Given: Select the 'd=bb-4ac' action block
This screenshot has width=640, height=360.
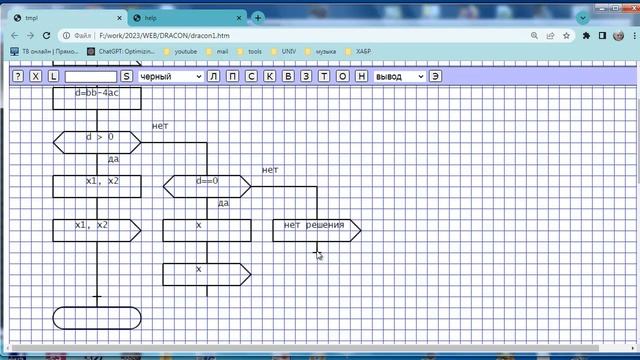Looking at the screenshot, I should pyautogui.click(x=97, y=98).
